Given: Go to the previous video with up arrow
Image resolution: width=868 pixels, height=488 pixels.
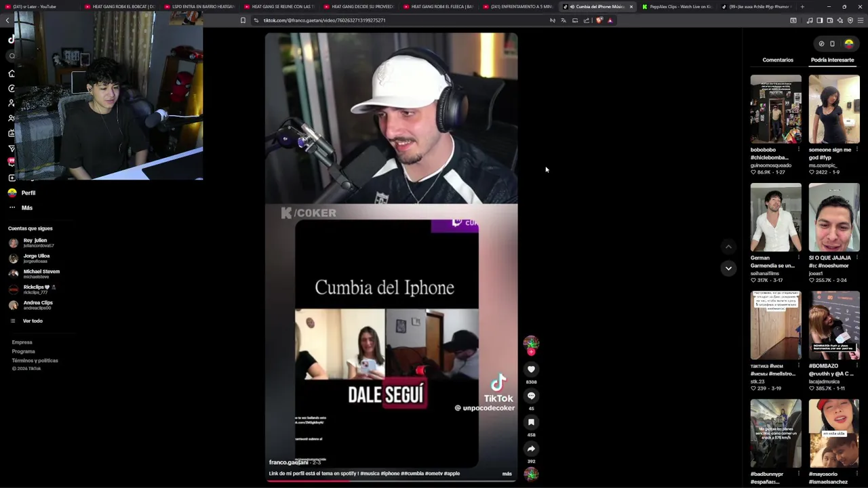Looking at the screenshot, I should 728,247.
